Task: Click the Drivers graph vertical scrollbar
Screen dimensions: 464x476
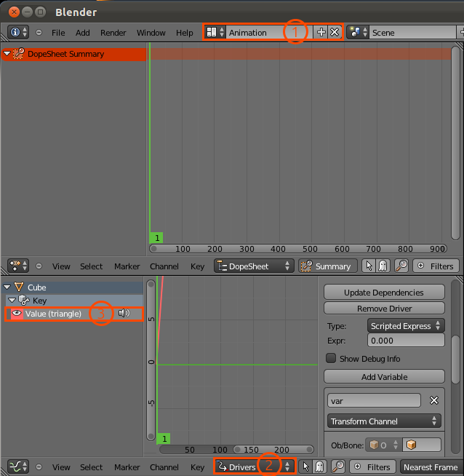Action: tap(151, 360)
